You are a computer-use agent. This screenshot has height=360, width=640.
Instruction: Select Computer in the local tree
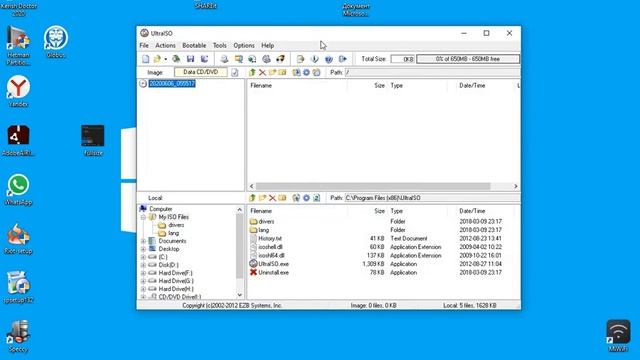point(161,209)
